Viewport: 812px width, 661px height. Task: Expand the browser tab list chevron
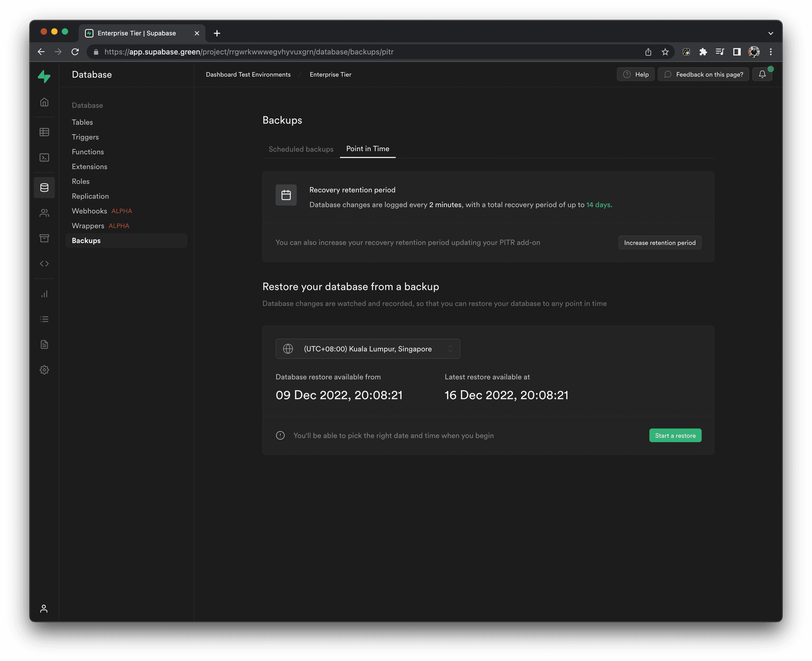pos(771,33)
